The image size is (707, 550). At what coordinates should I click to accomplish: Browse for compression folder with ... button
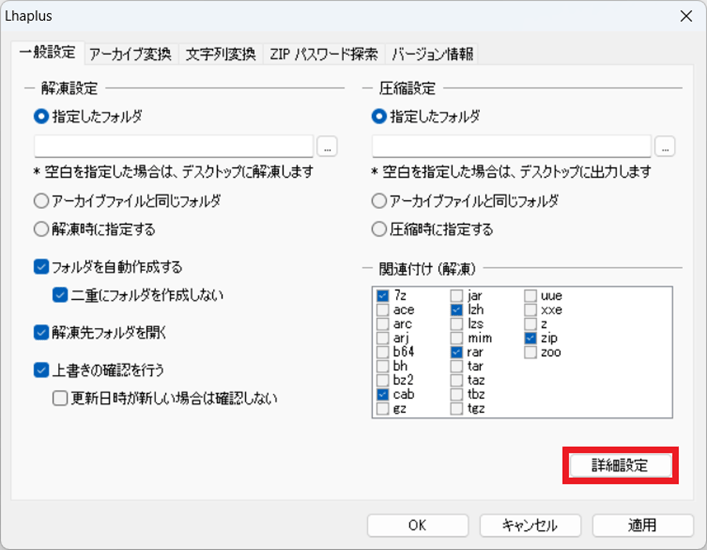pos(665,147)
